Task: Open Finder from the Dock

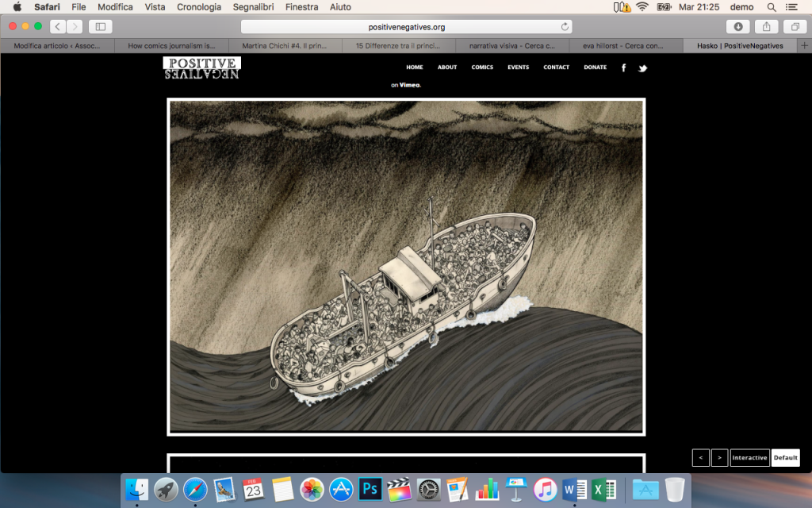Action: point(137,489)
